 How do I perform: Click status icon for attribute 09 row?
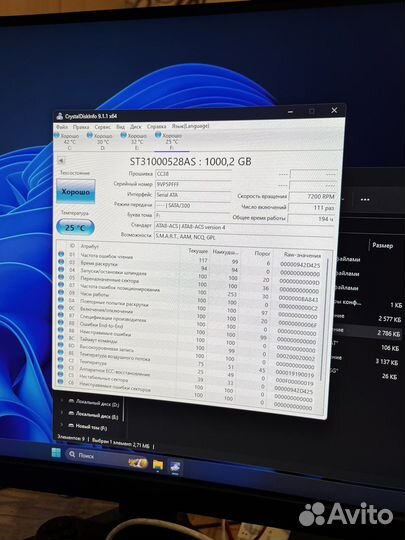tap(61, 292)
